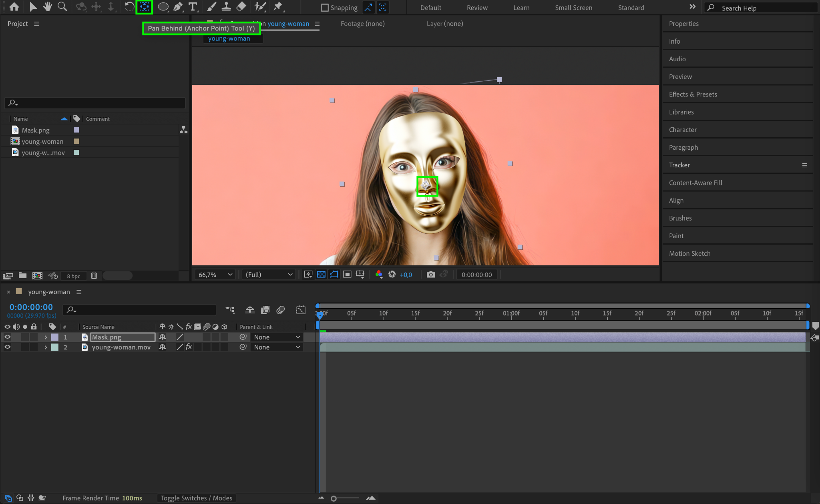Open the (Full) resolution dropdown

click(x=269, y=275)
